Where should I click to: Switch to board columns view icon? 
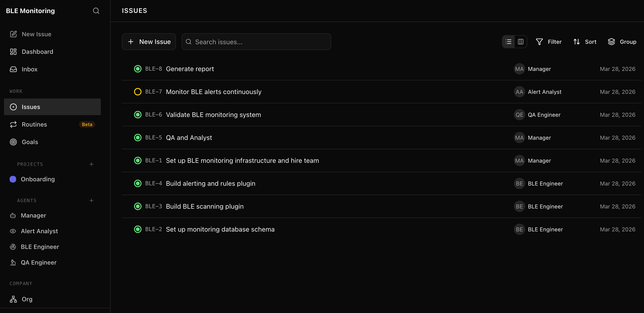click(x=520, y=42)
